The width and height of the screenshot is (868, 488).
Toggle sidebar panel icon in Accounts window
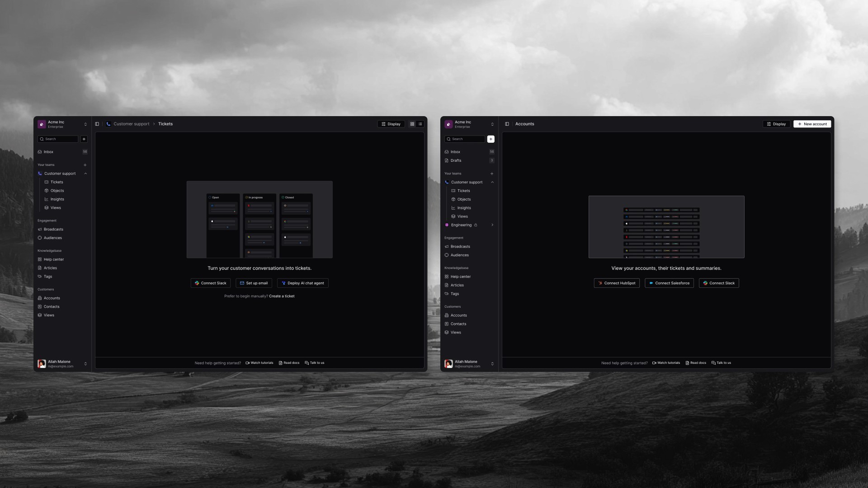507,124
